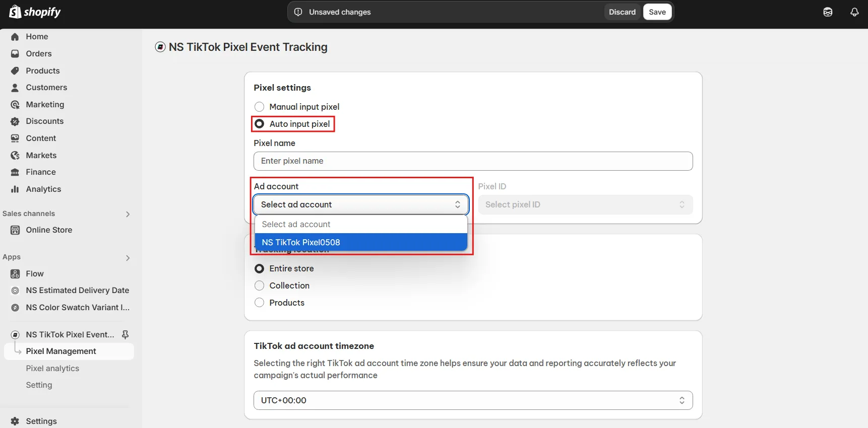868x428 pixels.
Task: Click the unsaved changes info icon
Action: [298, 12]
